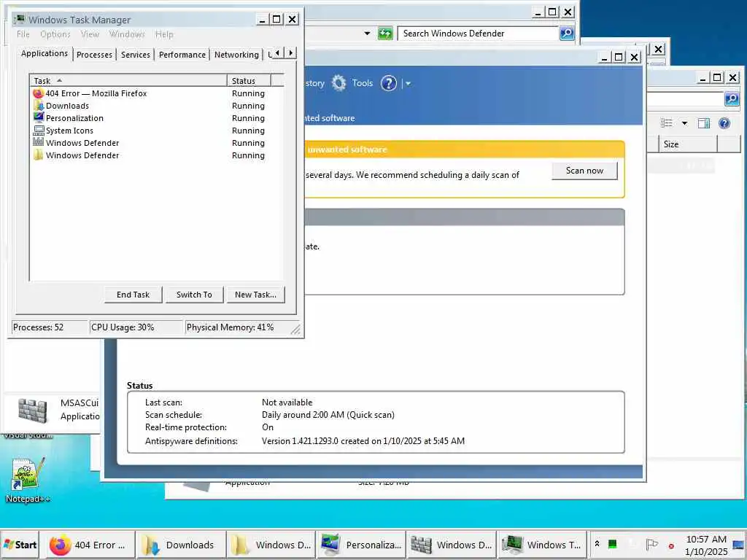Open the View menu in Task Manager

[x=90, y=34]
